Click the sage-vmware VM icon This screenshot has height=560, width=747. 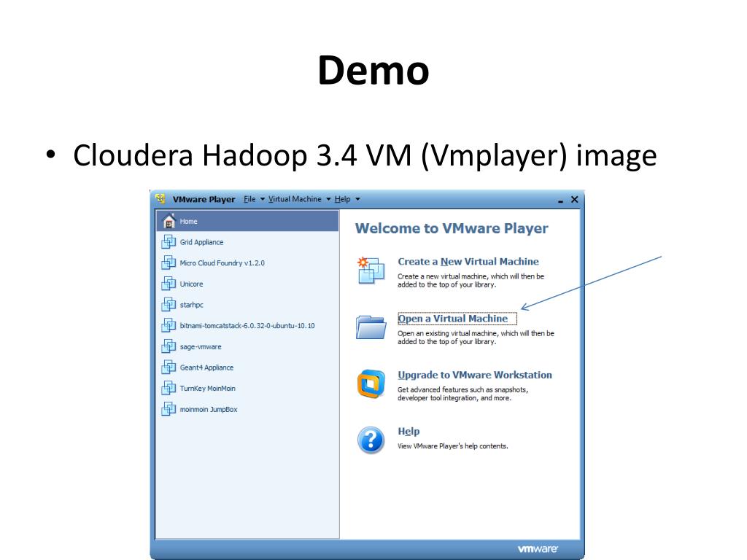point(169,346)
